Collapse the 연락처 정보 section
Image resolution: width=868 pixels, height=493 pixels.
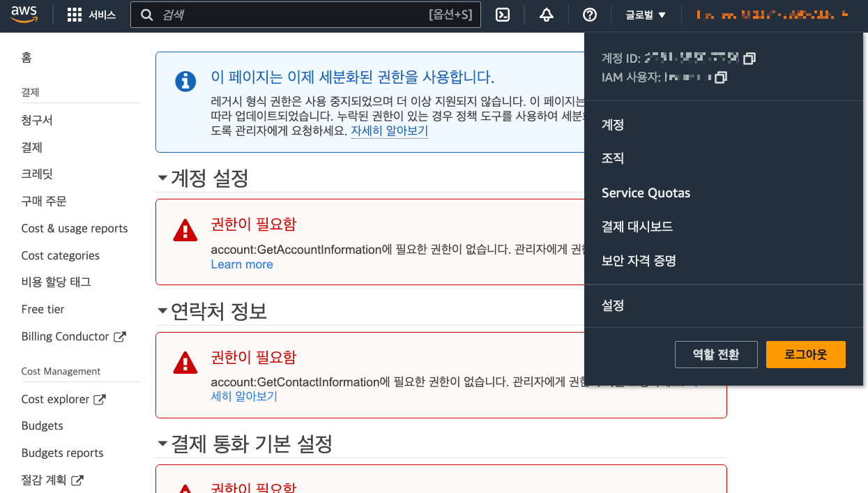point(162,311)
